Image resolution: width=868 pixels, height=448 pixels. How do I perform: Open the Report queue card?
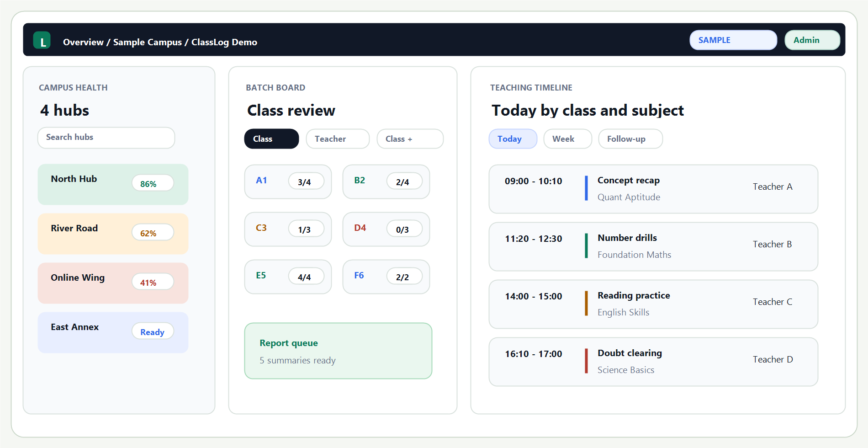[338, 351]
